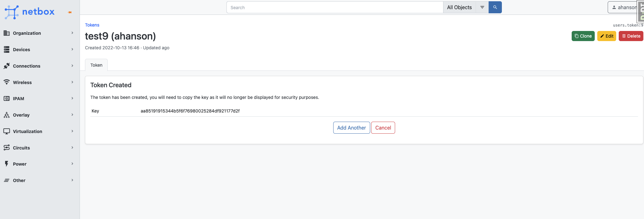
Task: Click the Organization building icon
Action: [x=7, y=33]
